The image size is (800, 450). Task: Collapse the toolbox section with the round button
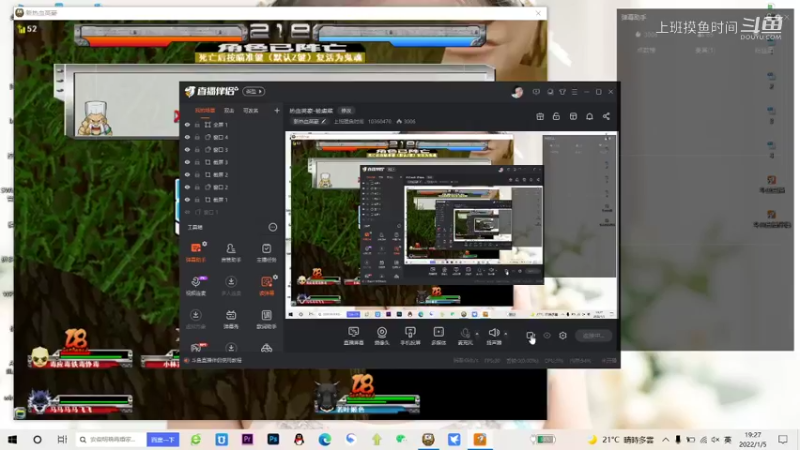pyautogui.click(x=272, y=227)
